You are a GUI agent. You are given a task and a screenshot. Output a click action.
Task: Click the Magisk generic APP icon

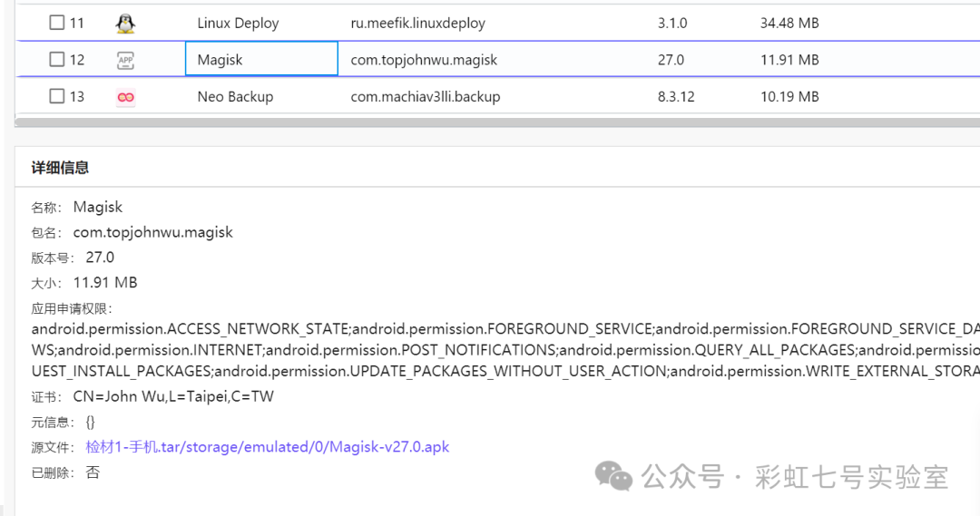tap(125, 60)
